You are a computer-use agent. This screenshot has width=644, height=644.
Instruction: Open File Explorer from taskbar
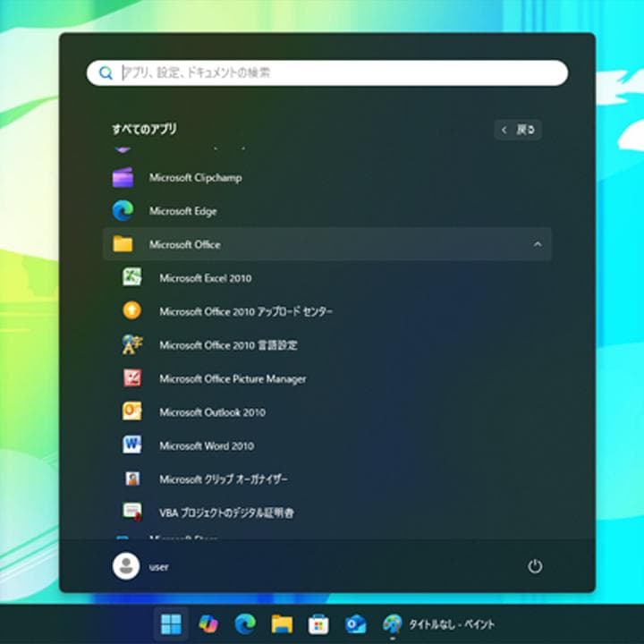pos(282,623)
